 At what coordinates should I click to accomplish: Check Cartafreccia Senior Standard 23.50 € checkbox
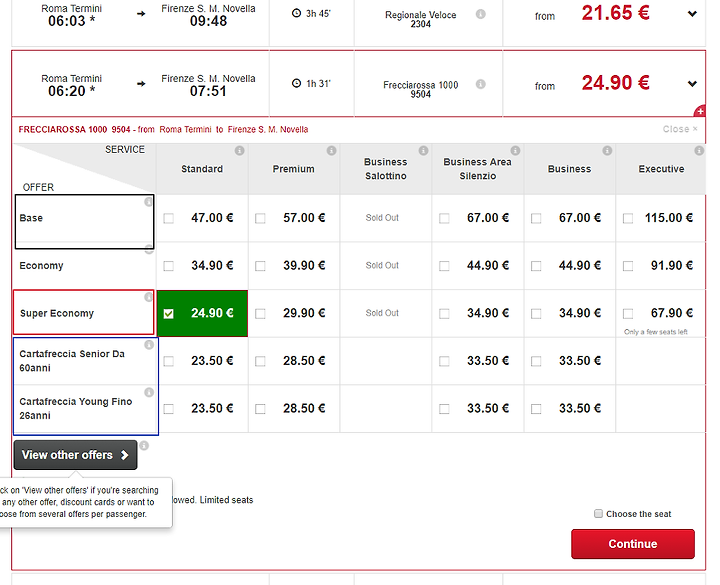(x=169, y=361)
